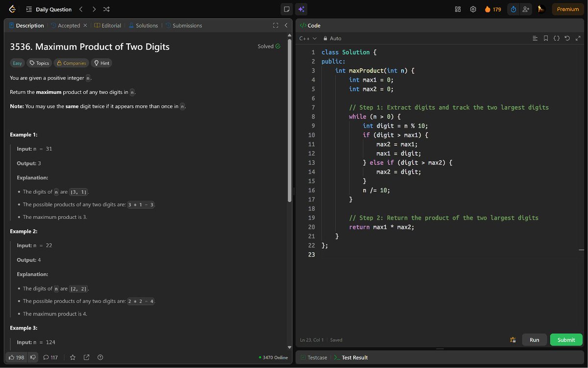Open the LeetCode home logo
The width and height of the screenshot is (588, 368).
pyautogui.click(x=12, y=9)
